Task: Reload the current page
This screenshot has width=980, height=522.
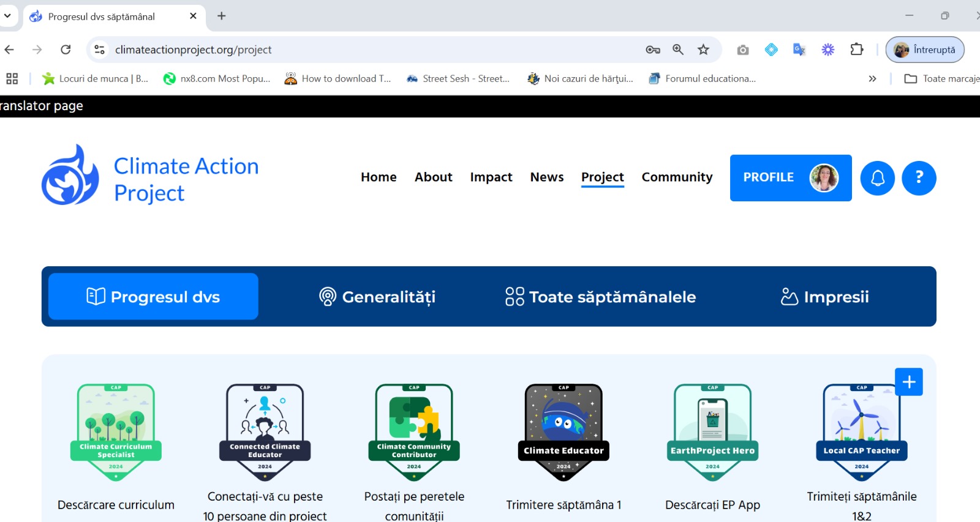Action: point(66,50)
